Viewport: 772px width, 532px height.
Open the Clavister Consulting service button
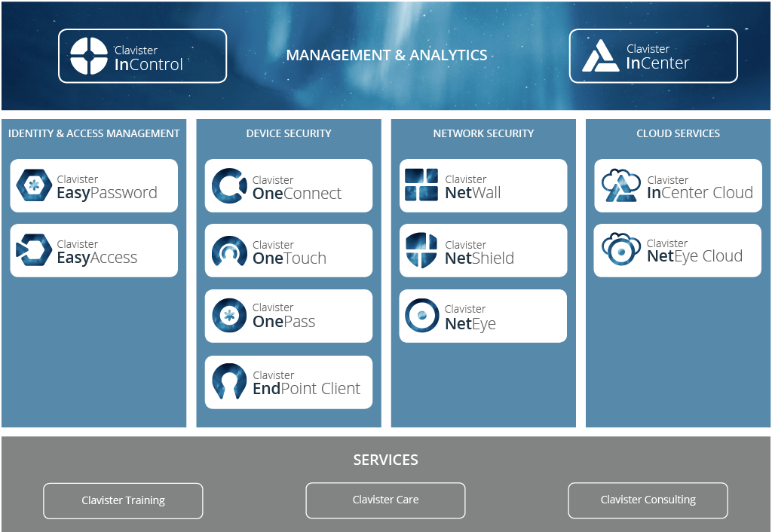tap(648, 500)
